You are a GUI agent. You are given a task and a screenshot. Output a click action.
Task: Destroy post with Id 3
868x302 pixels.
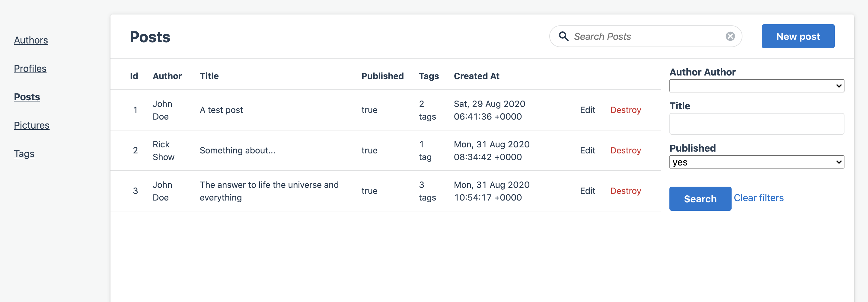point(625,191)
